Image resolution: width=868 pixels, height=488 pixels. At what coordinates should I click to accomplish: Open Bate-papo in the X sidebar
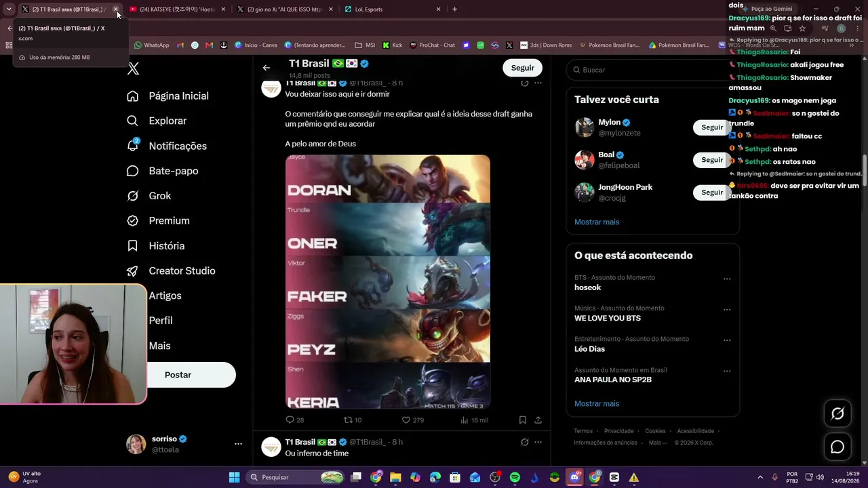click(x=163, y=171)
